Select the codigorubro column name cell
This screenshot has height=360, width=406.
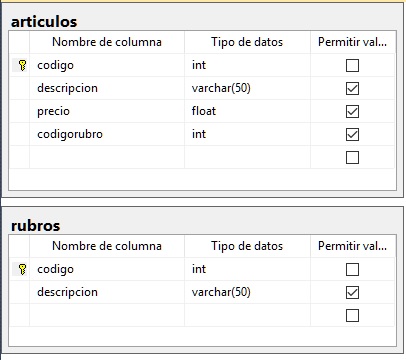click(x=107, y=134)
